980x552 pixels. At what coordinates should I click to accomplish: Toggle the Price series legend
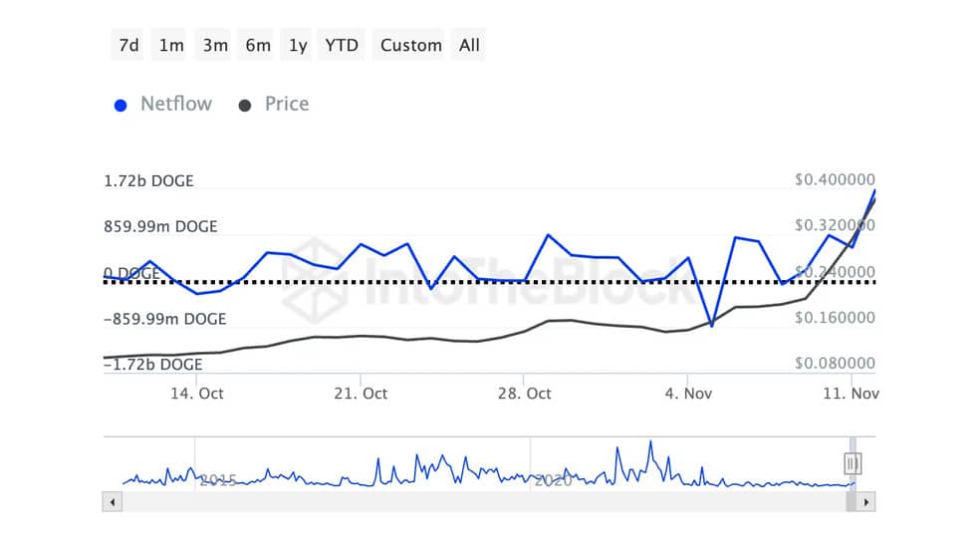pyautogui.click(x=286, y=104)
